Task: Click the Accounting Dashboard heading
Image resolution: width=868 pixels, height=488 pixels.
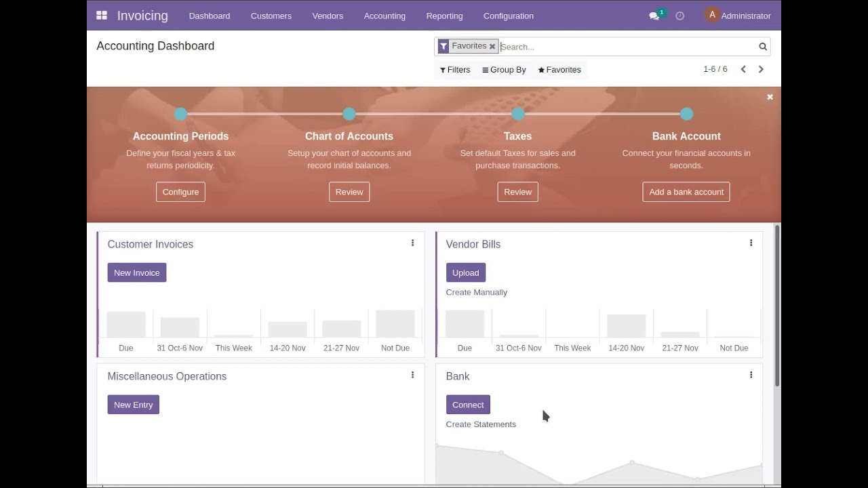Action: click(x=155, y=46)
